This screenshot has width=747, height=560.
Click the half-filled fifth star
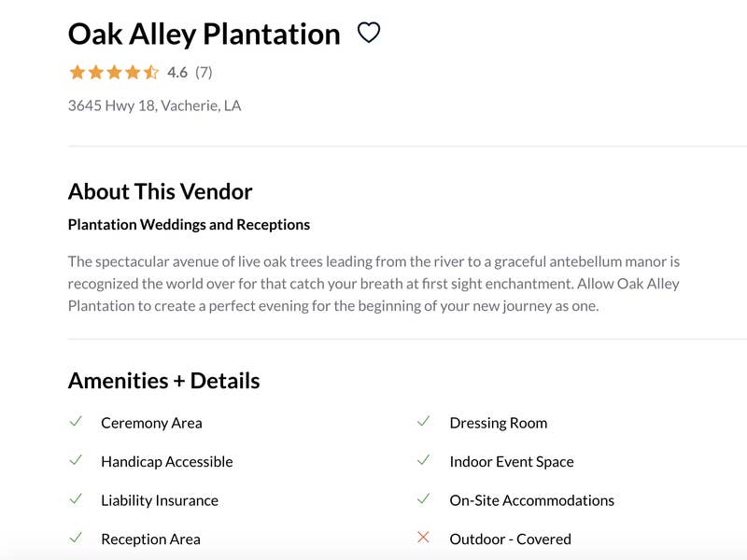click(x=151, y=73)
